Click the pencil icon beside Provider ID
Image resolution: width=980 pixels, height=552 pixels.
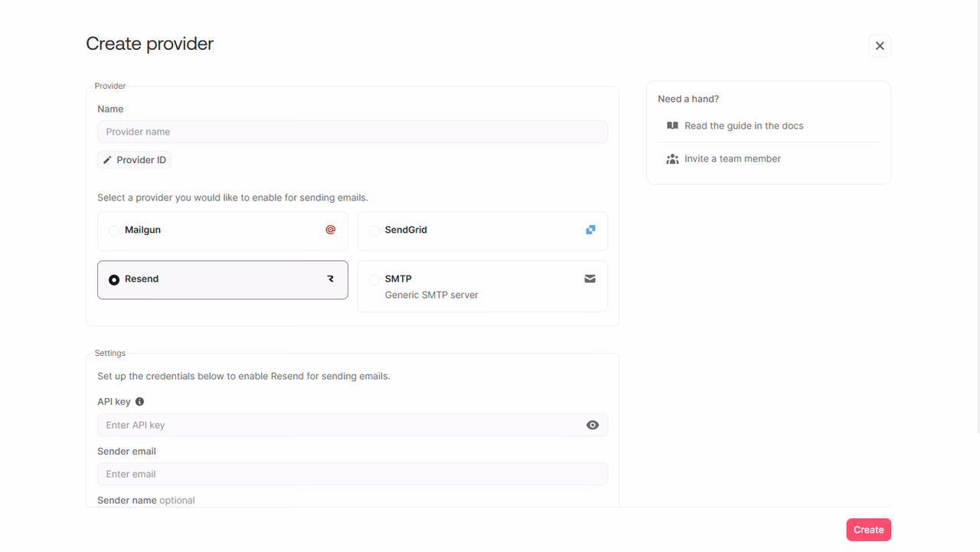[107, 160]
